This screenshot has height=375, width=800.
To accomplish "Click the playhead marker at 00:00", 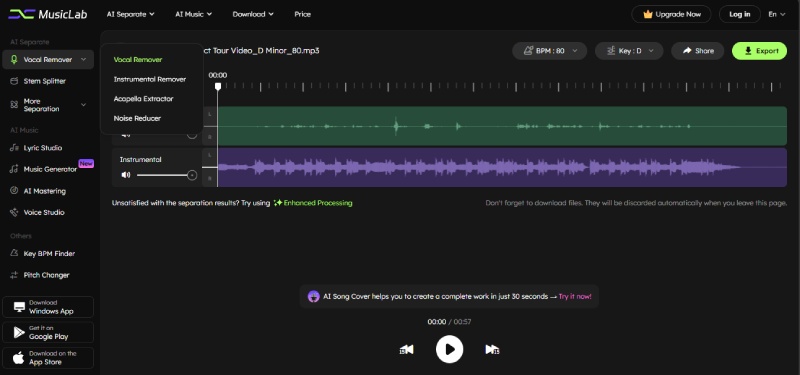I will [x=218, y=86].
